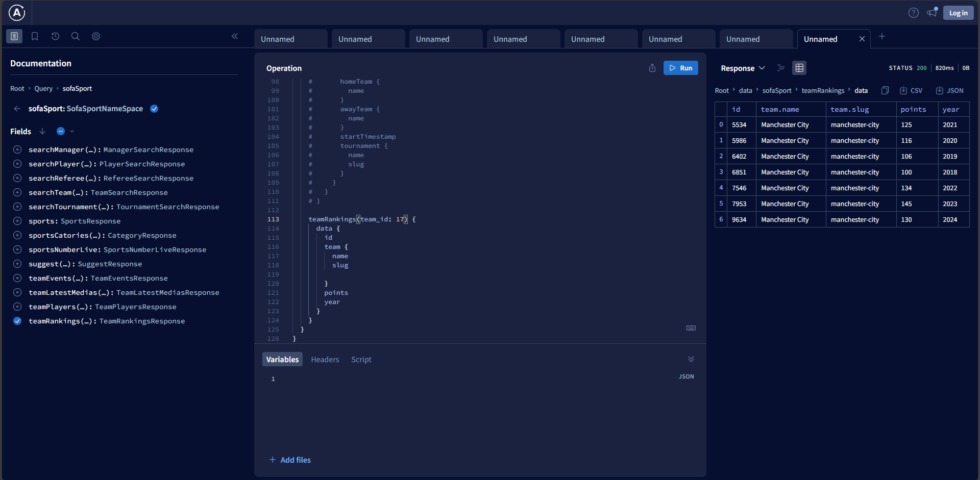Open the keyboard shortcuts icon in editor
The image size is (980, 480).
pyautogui.click(x=691, y=328)
